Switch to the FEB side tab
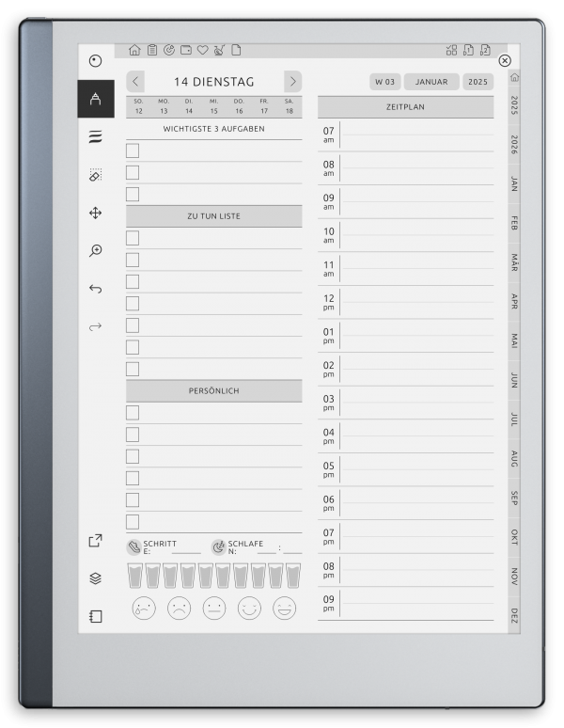The height and width of the screenshot is (728, 564). (514, 223)
